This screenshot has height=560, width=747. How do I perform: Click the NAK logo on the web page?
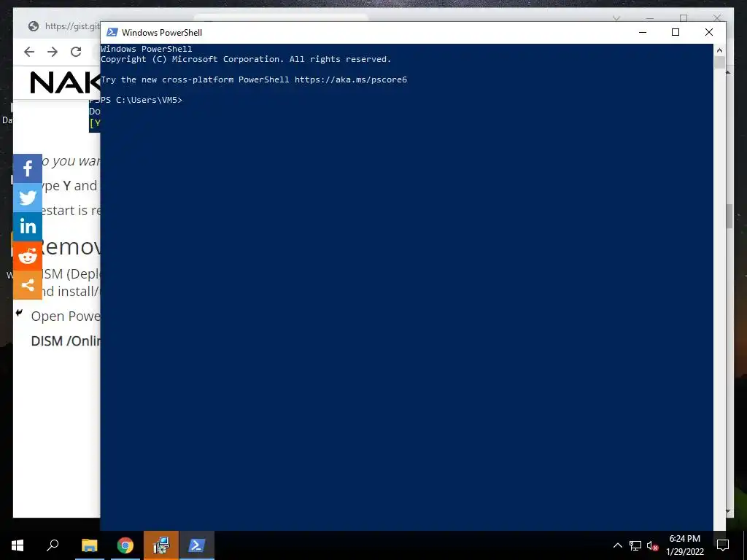65,82
